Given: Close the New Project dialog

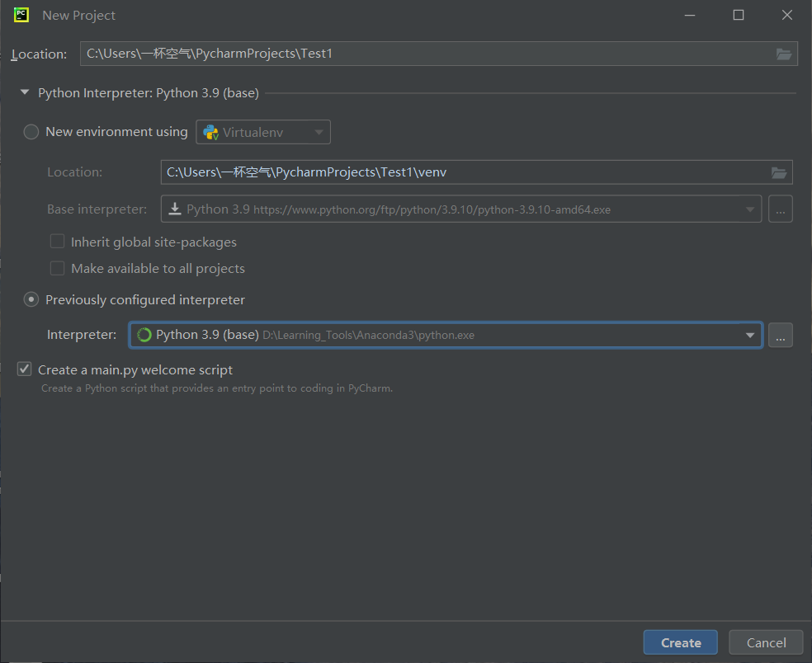Looking at the screenshot, I should coord(786,16).
